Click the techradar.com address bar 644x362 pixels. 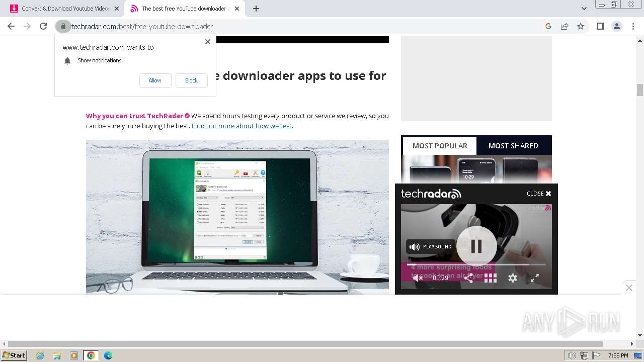pos(302,26)
